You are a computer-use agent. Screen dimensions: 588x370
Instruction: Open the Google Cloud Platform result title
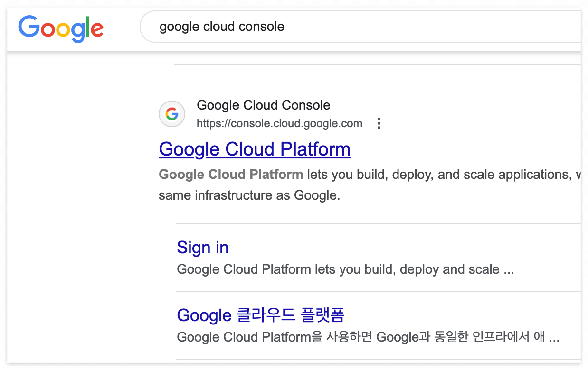coord(255,149)
